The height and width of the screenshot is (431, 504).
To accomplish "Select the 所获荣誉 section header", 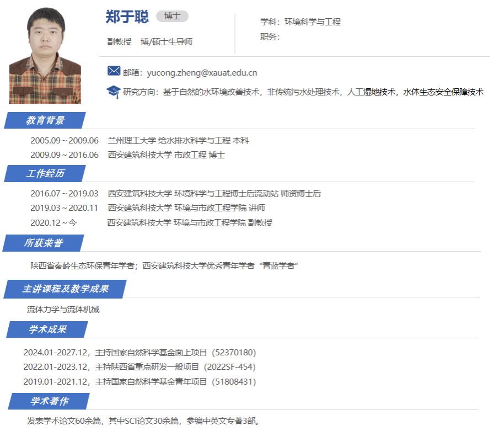I will pos(43,243).
